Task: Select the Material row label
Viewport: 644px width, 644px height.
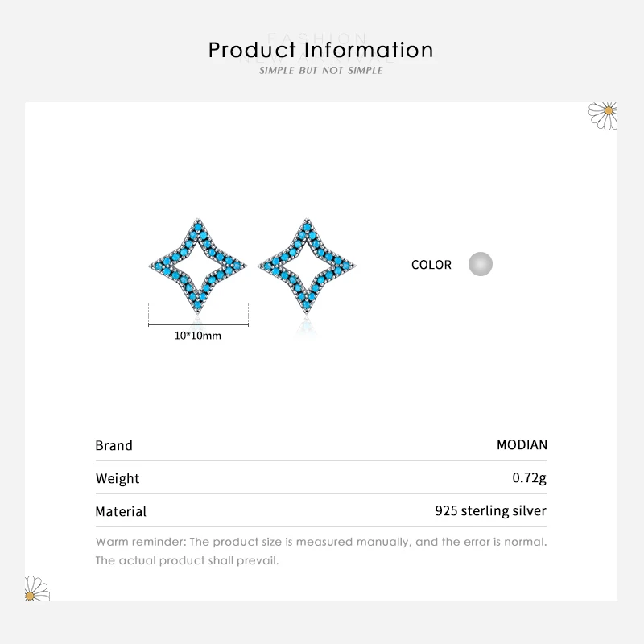Action: pos(121,511)
